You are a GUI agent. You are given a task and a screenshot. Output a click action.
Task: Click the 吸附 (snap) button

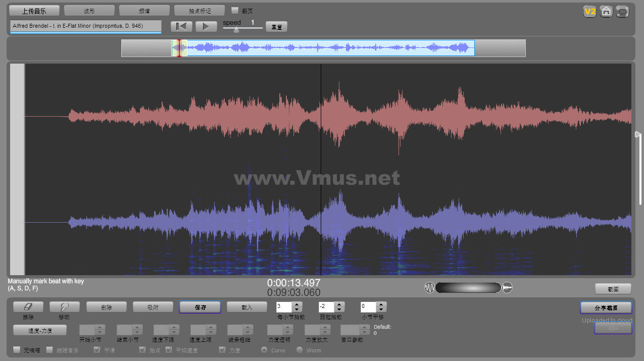(153, 307)
